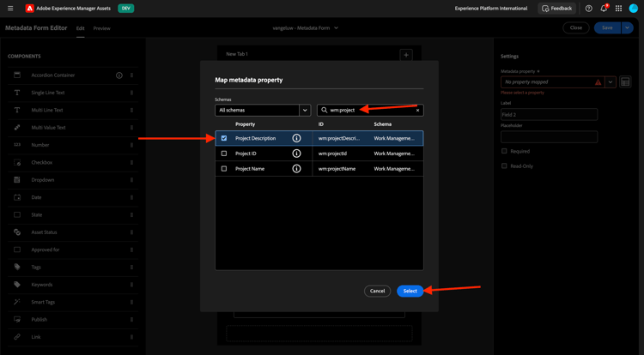The image size is (644, 355).
Task: Select the Publish component icon
Action: tap(17, 319)
